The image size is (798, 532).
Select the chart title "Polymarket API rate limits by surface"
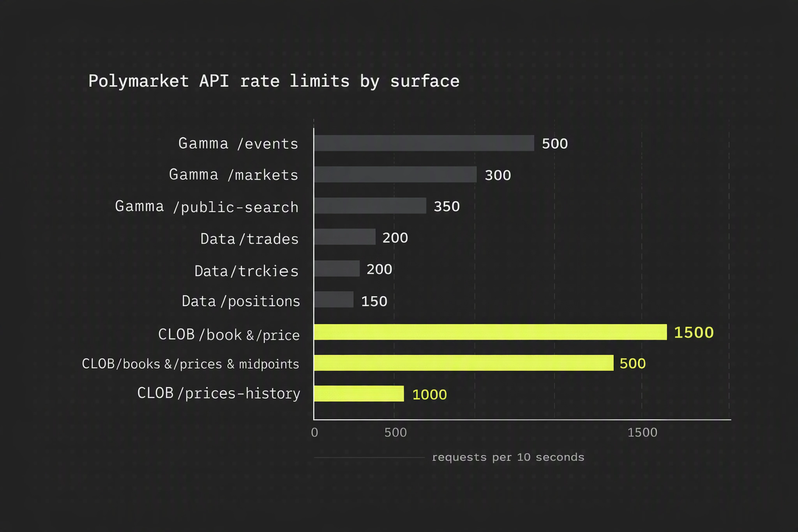click(x=274, y=81)
